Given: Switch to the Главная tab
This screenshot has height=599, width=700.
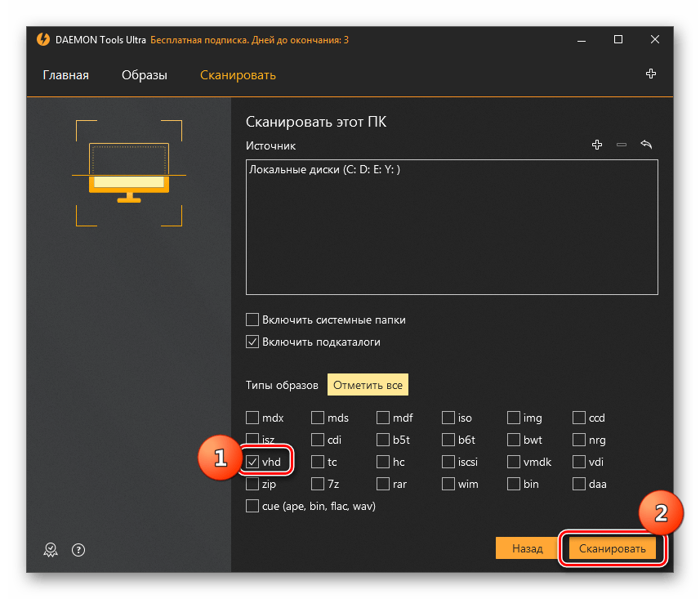Looking at the screenshot, I should click(x=65, y=75).
